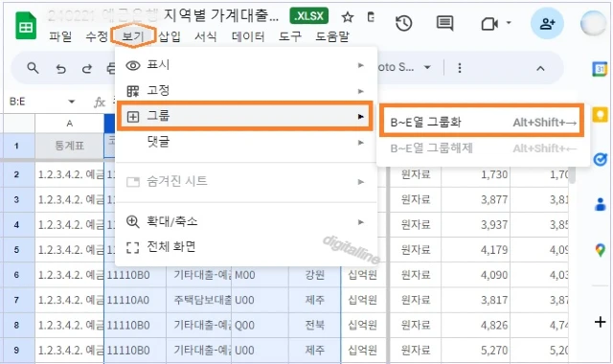Viewport: 613px width, 364px height.
Task: Open the 삽입 menu
Action: (170, 36)
